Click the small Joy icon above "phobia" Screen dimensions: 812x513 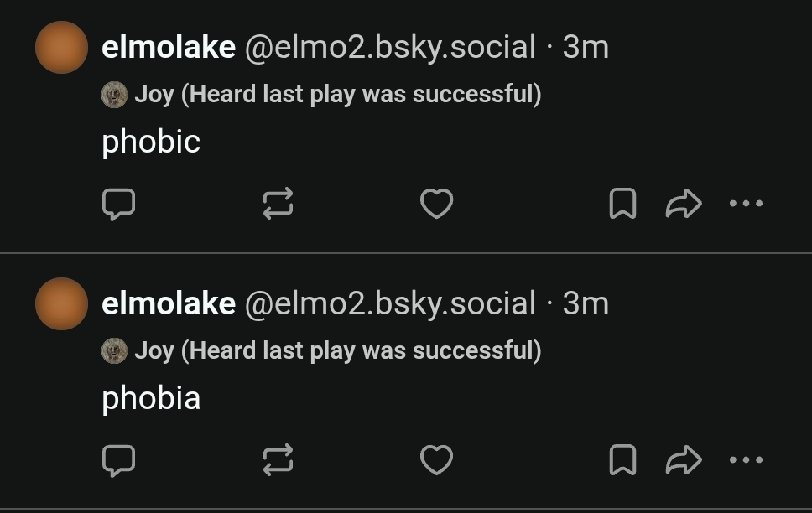(114, 351)
